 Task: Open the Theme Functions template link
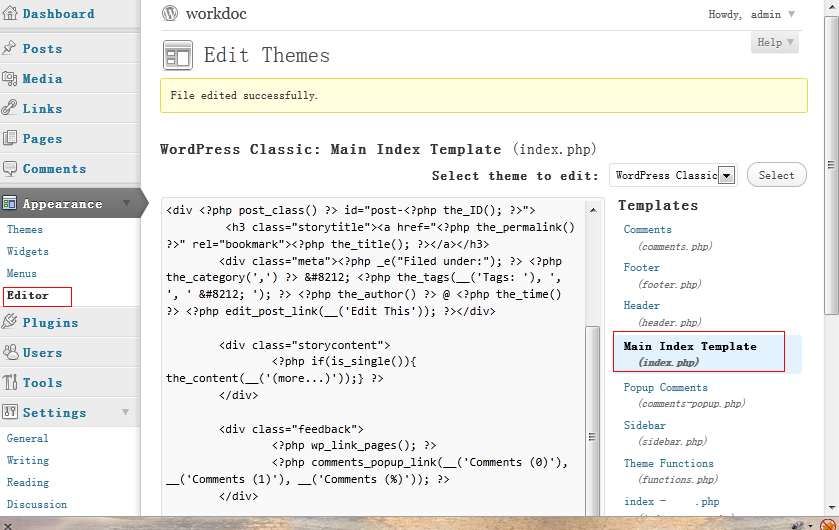click(668, 463)
